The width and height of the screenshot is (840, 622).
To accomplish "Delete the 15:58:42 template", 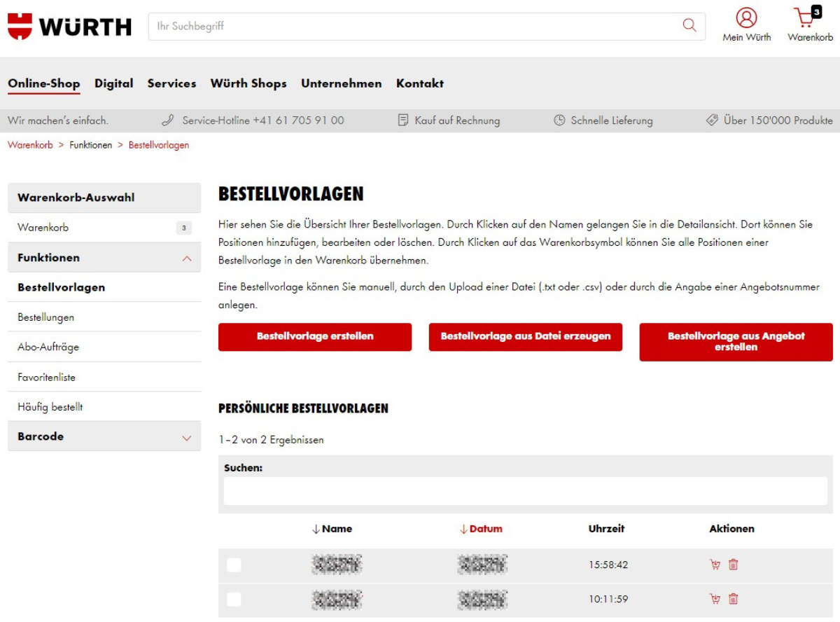I will [x=734, y=565].
